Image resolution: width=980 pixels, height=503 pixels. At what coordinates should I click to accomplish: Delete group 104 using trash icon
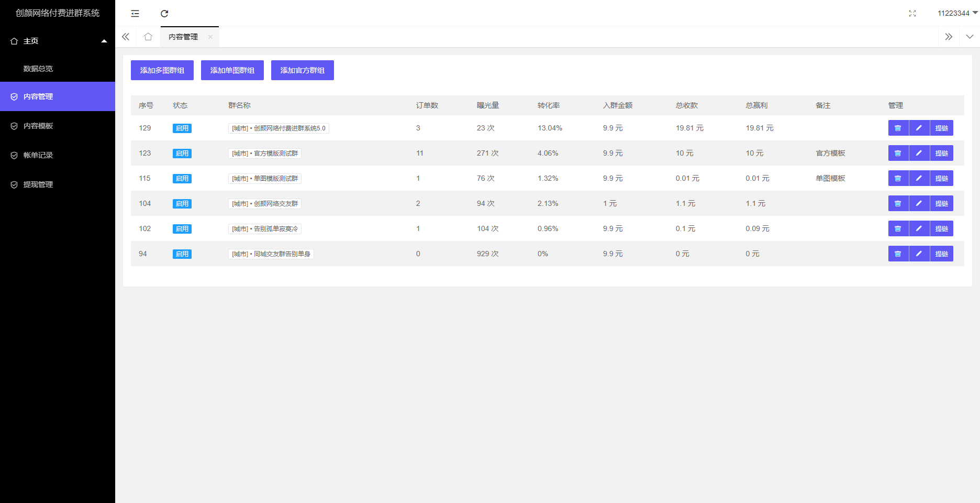(898, 204)
